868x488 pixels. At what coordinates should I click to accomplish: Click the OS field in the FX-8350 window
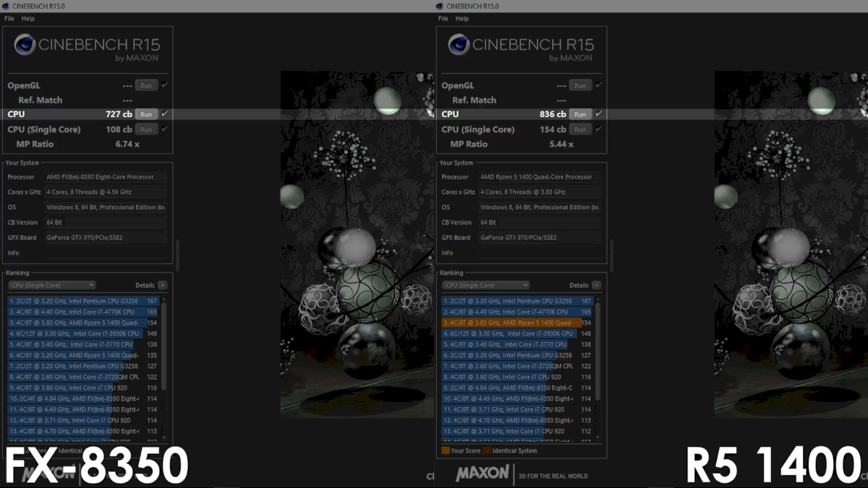(106, 207)
